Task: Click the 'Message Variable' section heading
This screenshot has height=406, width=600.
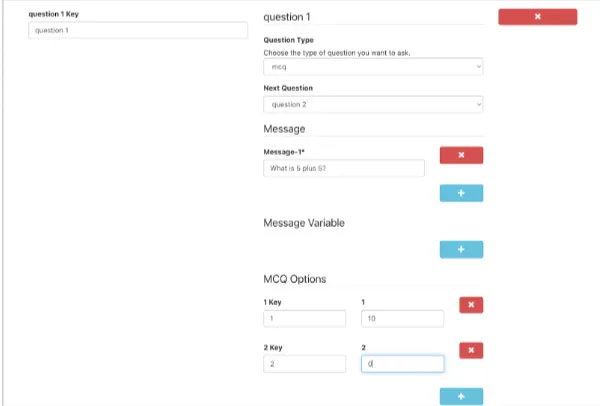Action: [x=304, y=223]
